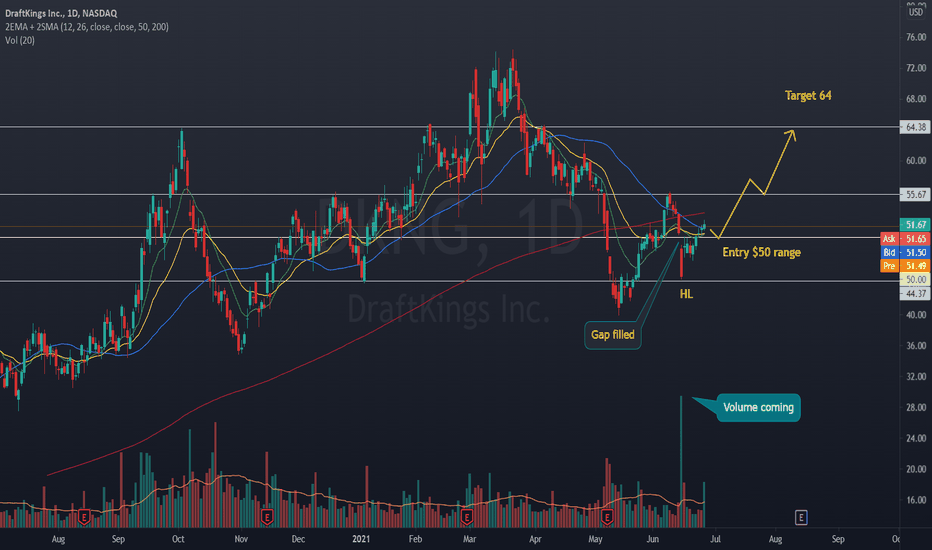
Task: Click the HL text annotation
Action: (687, 294)
